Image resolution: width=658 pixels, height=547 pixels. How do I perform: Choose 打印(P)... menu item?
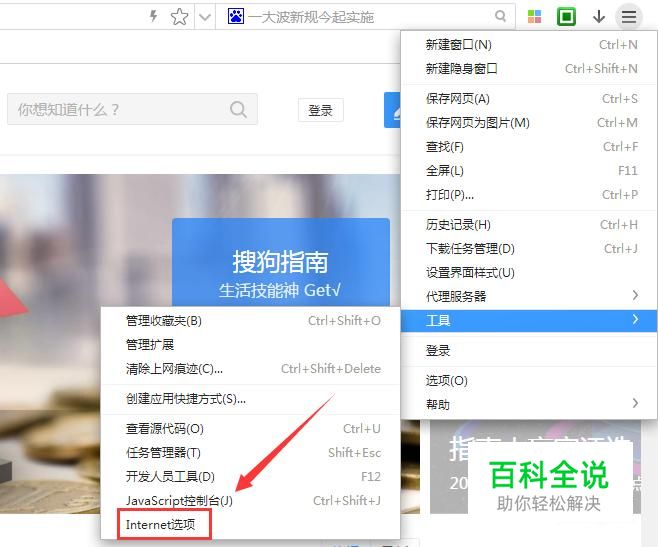529,195
